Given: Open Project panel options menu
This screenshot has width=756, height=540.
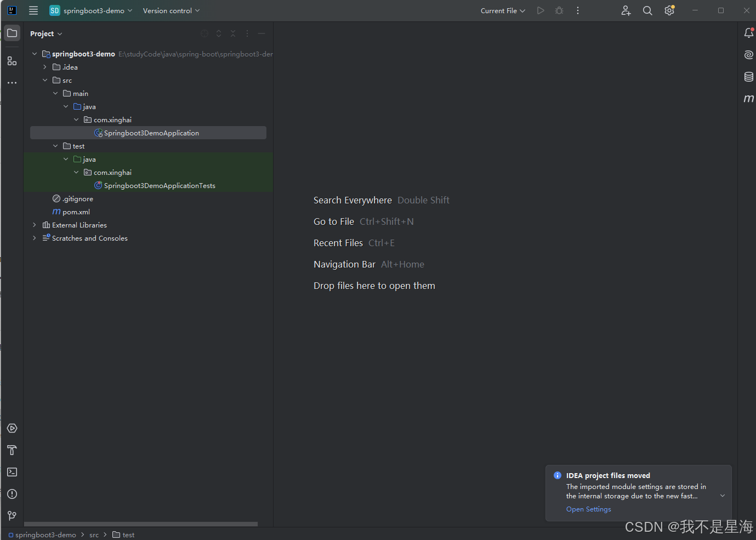Looking at the screenshot, I should 247,33.
